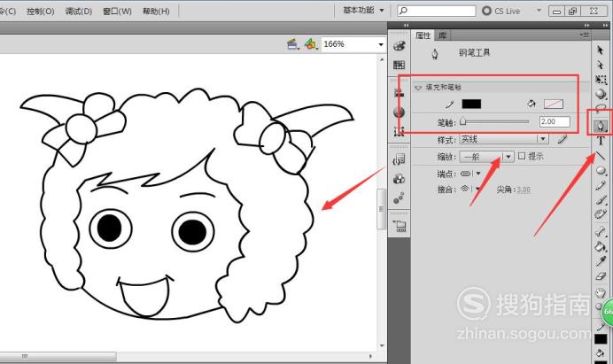The image size is (613, 364).
Task: Collapse the 填充和笔触 section
Action: [x=418, y=88]
